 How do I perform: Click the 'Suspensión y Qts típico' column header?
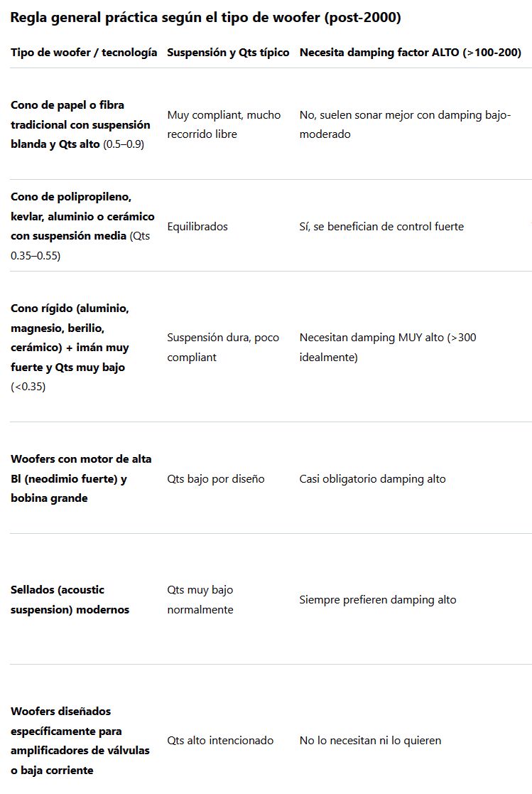coord(228,53)
